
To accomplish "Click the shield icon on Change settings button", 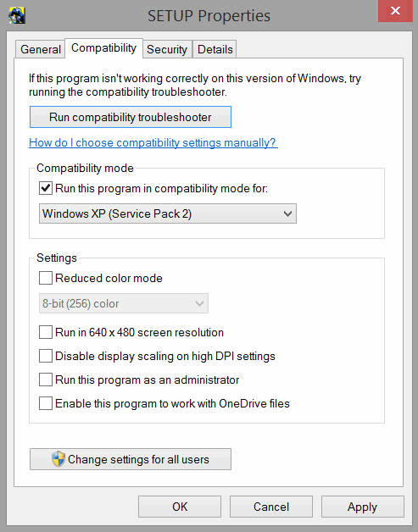I will pos(58,459).
